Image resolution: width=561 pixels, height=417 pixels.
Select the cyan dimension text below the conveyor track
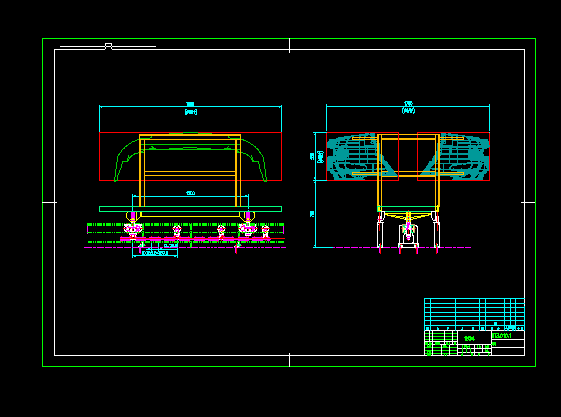pyautogui.click(x=155, y=253)
